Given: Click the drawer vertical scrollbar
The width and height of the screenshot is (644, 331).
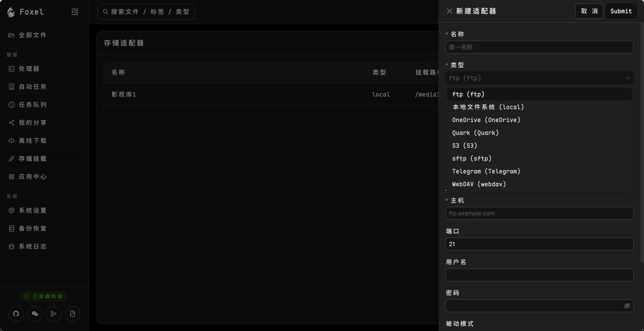Looking at the screenshot, I should [x=643, y=143].
